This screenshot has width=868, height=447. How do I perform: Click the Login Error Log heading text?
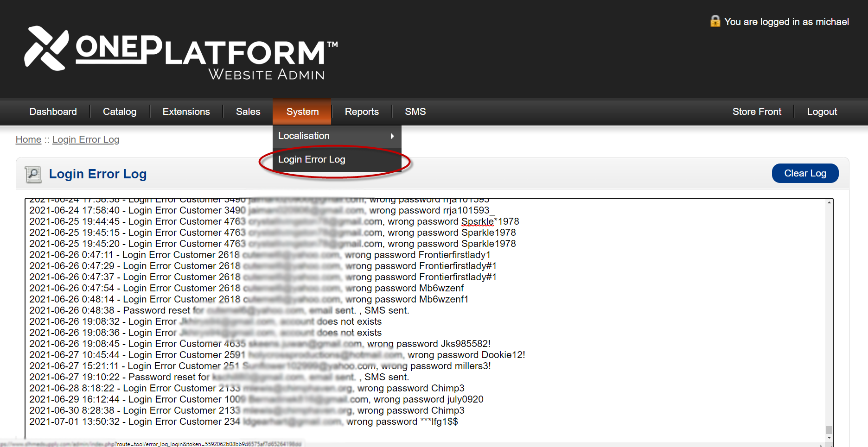pos(98,174)
